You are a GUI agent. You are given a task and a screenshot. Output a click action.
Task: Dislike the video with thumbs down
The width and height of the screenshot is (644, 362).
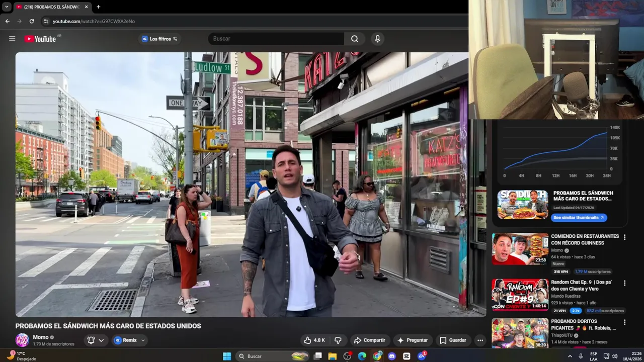(338, 340)
